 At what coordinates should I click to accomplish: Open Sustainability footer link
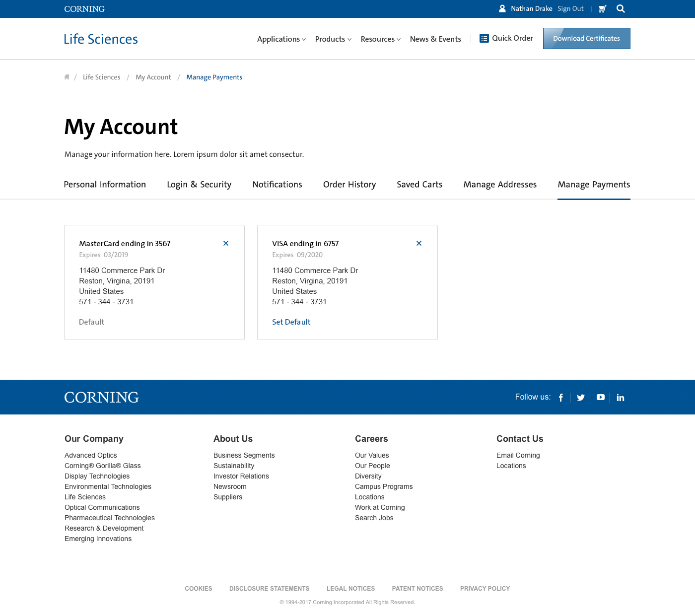tap(234, 466)
